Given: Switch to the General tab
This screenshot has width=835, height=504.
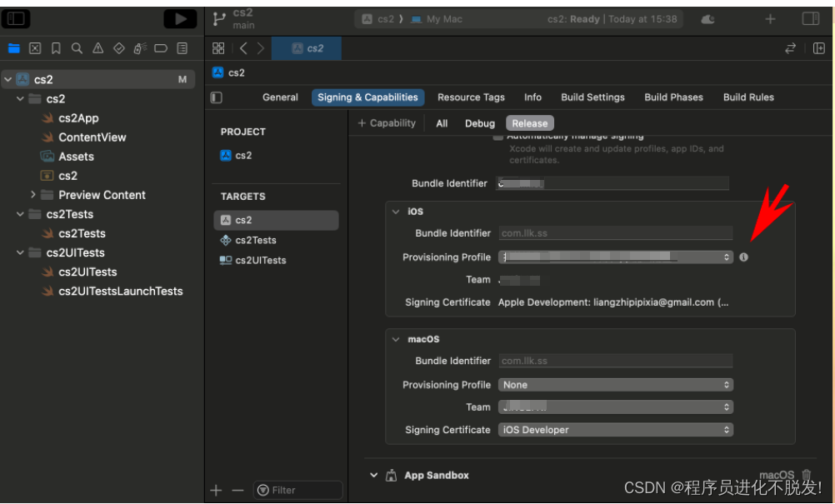Looking at the screenshot, I should click(x=280, y=97).
